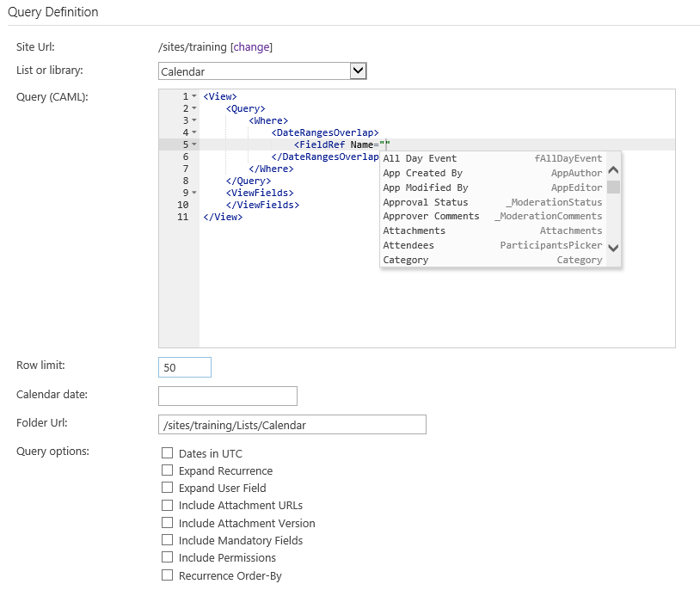Collapse the Where fold arrow on line 3
This screenshot has height=590, width=700.
[194, 120]
